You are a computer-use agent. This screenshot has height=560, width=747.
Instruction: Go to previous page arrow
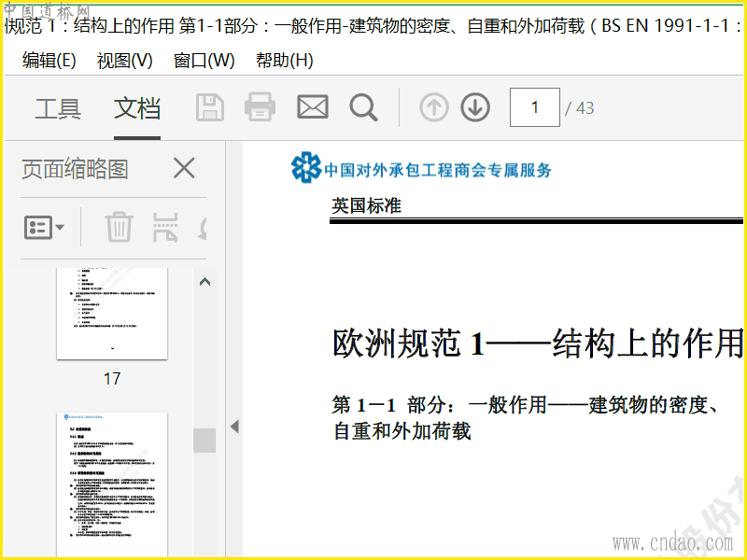(x=434, y=107)
